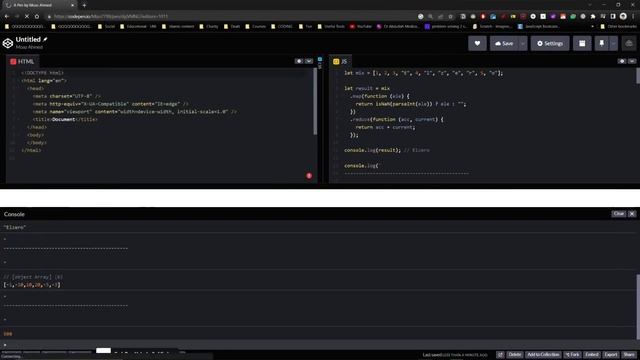
Task: Expand the JS editor dropdown menu
Action: 632,61
